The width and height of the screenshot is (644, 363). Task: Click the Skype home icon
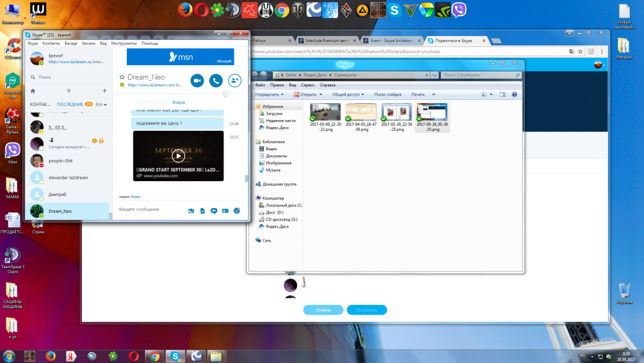click(x=33, y=91)
